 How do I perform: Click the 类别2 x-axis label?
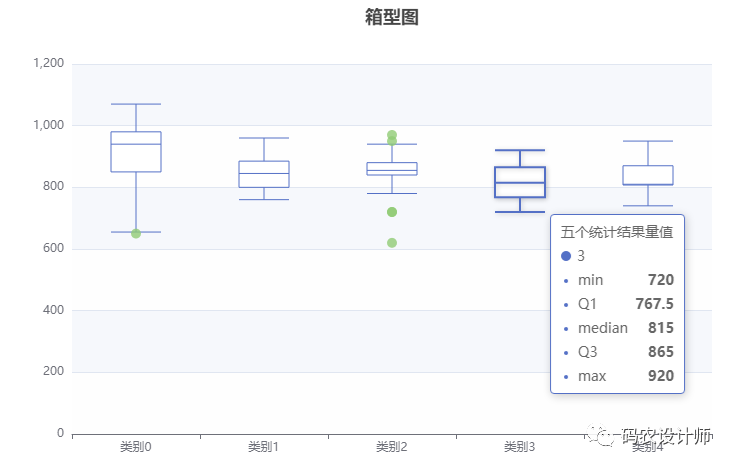point(392,447)
